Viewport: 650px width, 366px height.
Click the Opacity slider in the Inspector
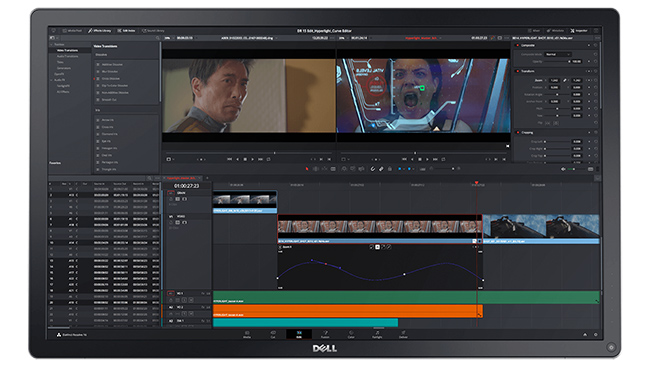pos(556,61)
